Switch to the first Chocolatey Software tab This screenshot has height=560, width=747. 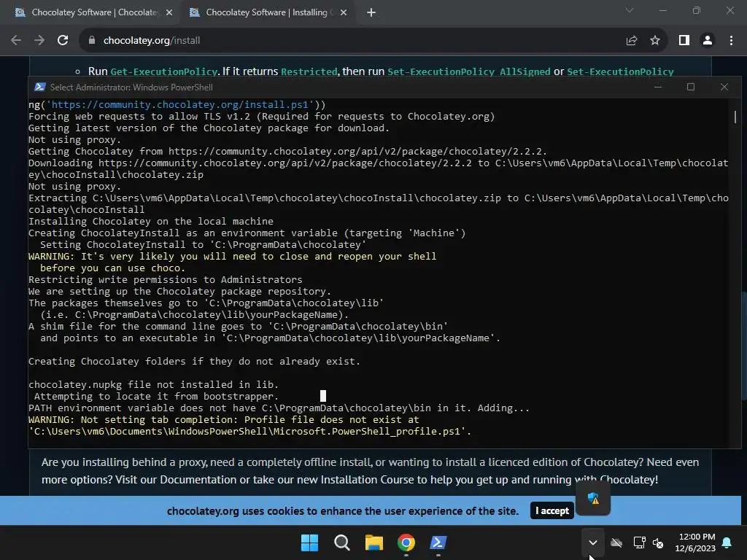90,12
